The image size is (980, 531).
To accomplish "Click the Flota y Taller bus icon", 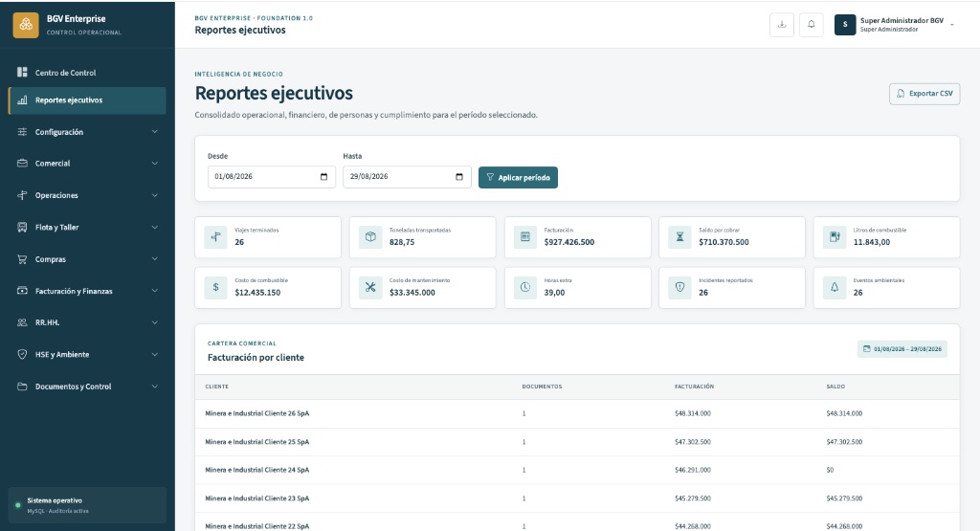I will coord(22,227).
